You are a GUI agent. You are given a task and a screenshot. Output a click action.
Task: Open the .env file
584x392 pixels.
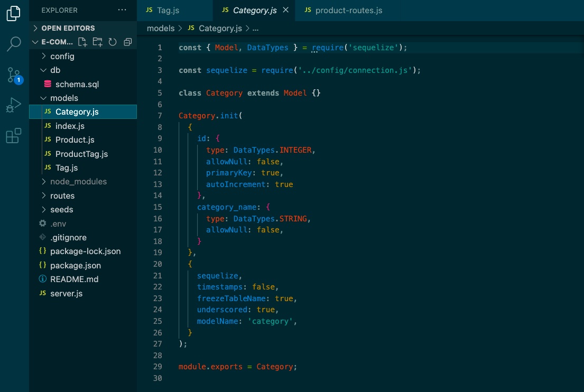point(83,223)
